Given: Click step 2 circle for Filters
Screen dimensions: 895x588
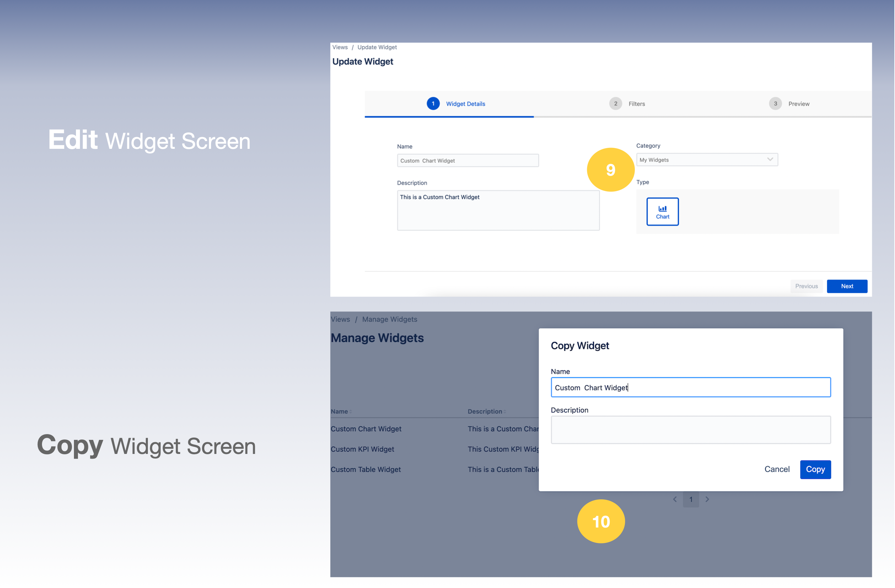Looking at the screenshot, I should (615, 104).
